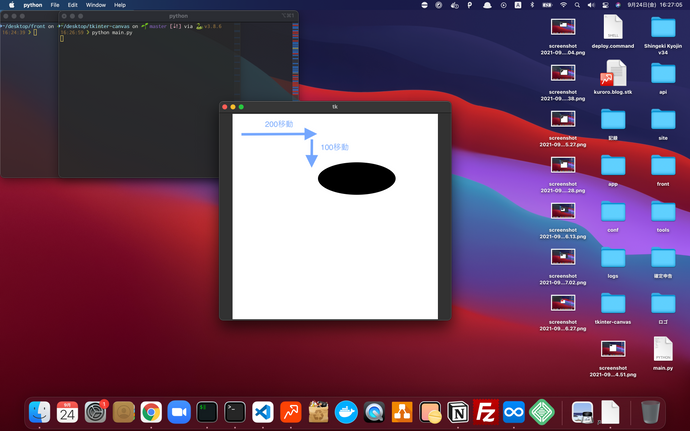This screenshot has height=431, width=690.
Task: Open Trash in the Dock
Action: point(650,413)
